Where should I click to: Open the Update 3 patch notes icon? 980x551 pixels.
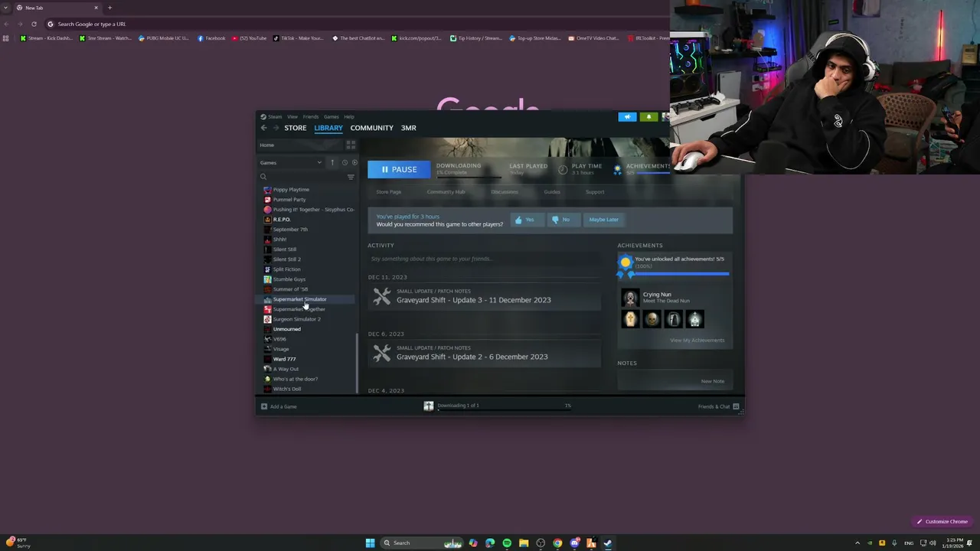381,296
